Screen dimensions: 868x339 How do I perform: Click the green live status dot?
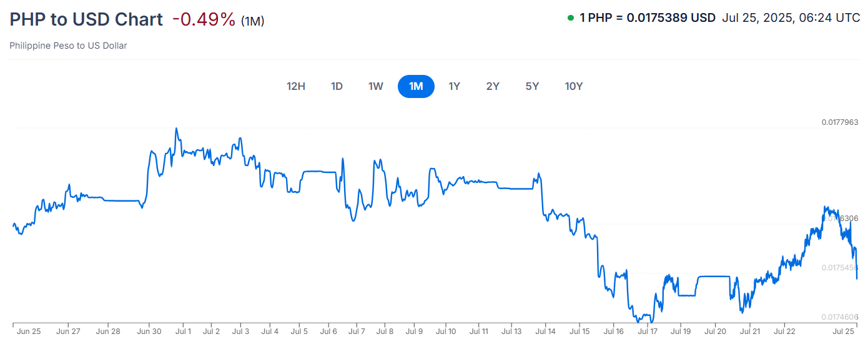click(570, 18)
